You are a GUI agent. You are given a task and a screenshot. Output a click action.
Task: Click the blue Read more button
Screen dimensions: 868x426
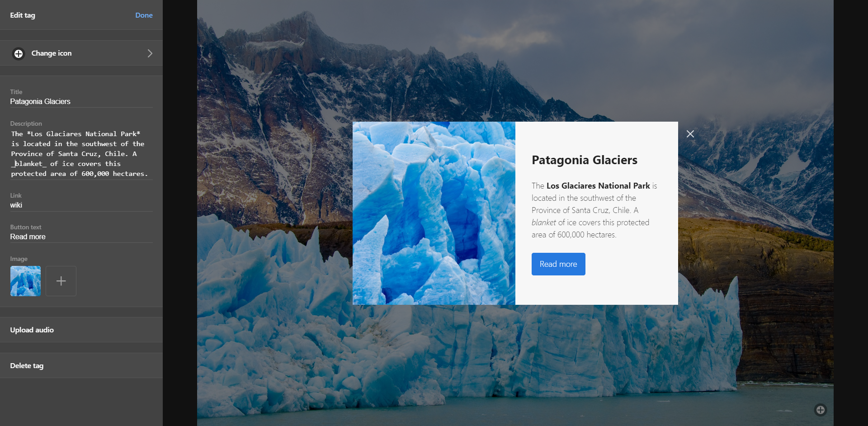[x=558, y=264]
